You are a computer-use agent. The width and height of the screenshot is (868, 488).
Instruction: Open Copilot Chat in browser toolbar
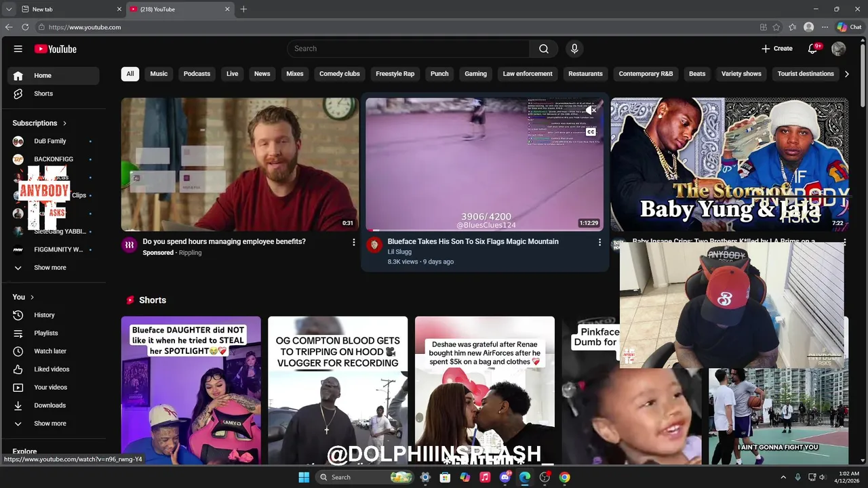point(850,27)
